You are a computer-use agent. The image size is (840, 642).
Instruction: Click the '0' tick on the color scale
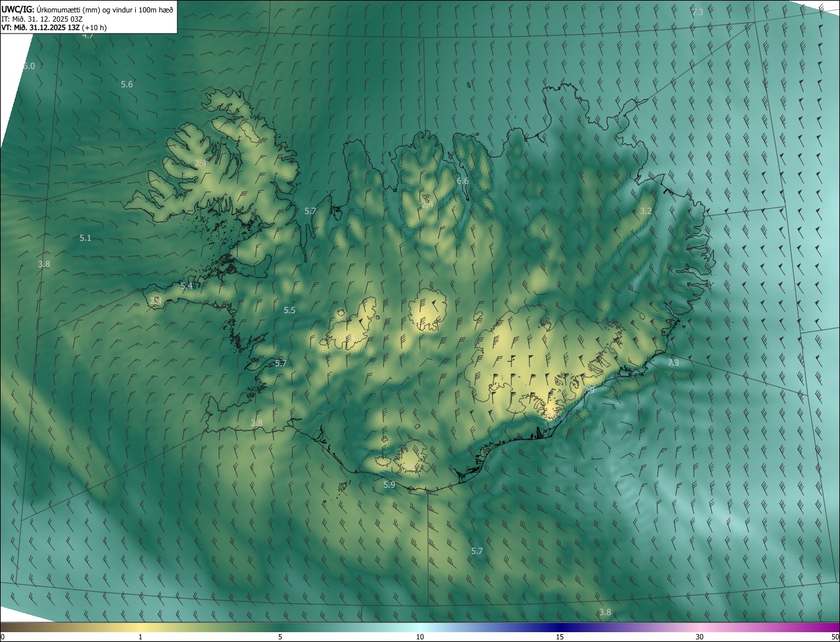coord(3,637)
